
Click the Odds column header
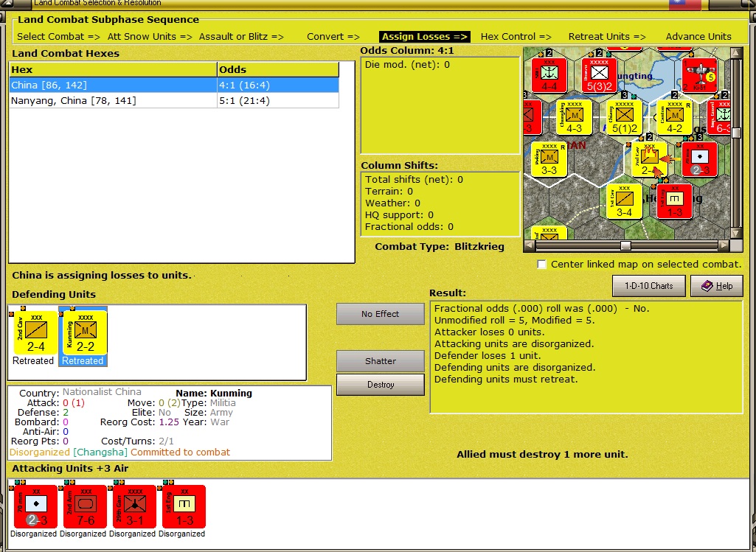coord(278,69)
